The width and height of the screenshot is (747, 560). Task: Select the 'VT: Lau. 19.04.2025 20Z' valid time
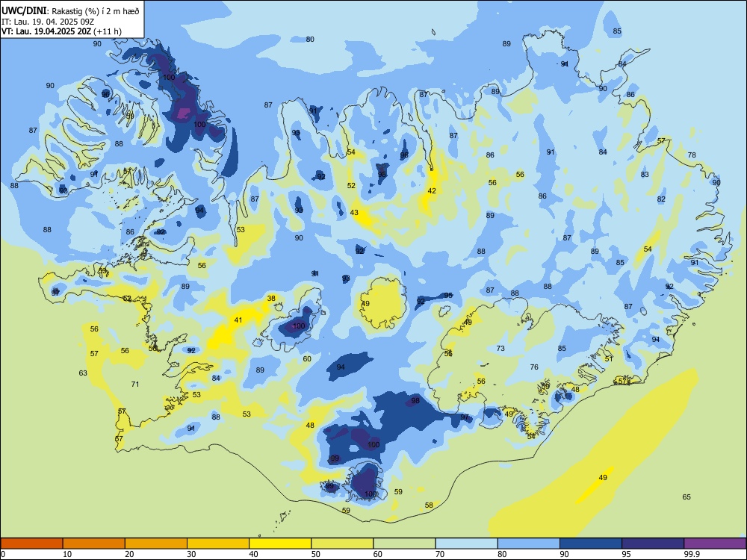click(x=46, y=31)
